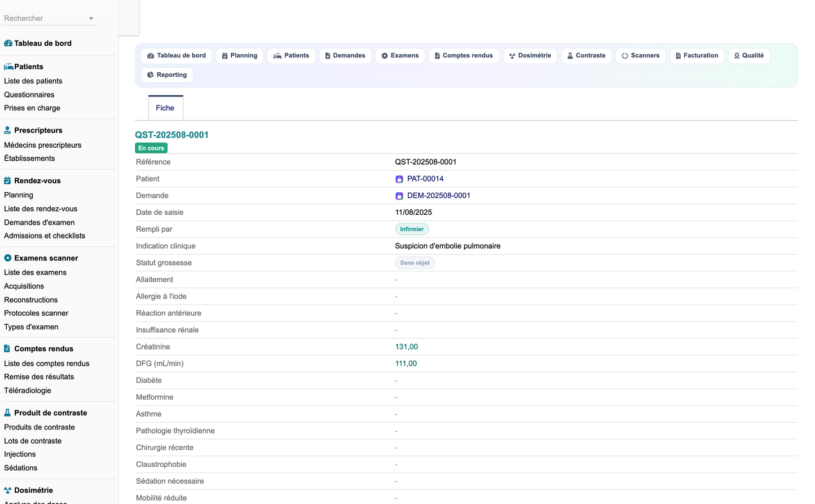The width and height of the screenshot is (815, 504).
Task: Open Sédations in the sidebar
Action: tap(21, 468)
